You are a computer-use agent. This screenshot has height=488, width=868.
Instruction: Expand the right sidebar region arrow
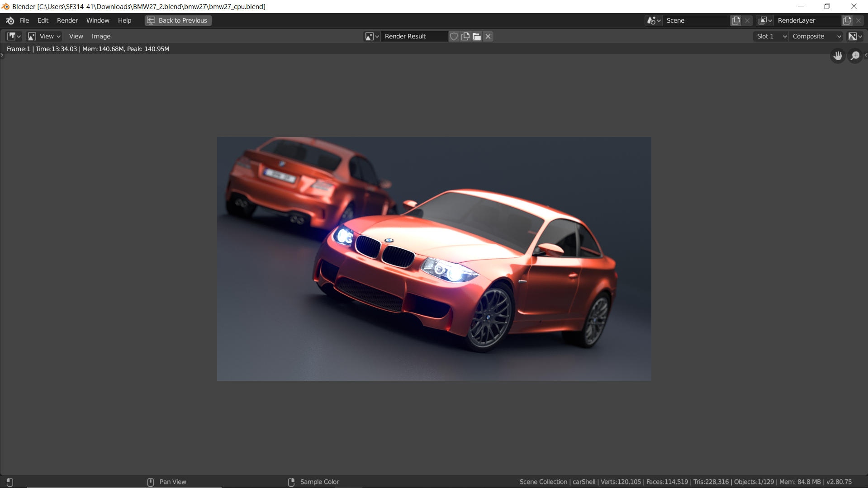point(866,56)
